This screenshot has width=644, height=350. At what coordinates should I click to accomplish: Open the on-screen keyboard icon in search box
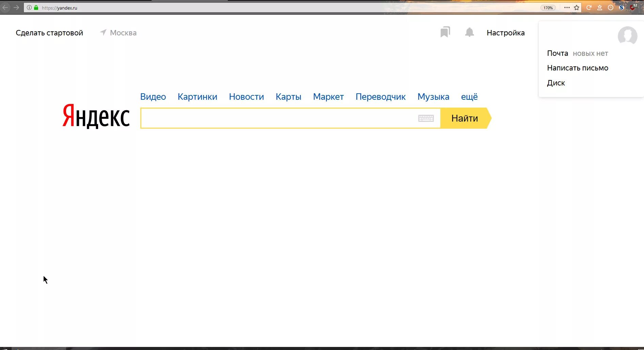[x=426, y=118]
